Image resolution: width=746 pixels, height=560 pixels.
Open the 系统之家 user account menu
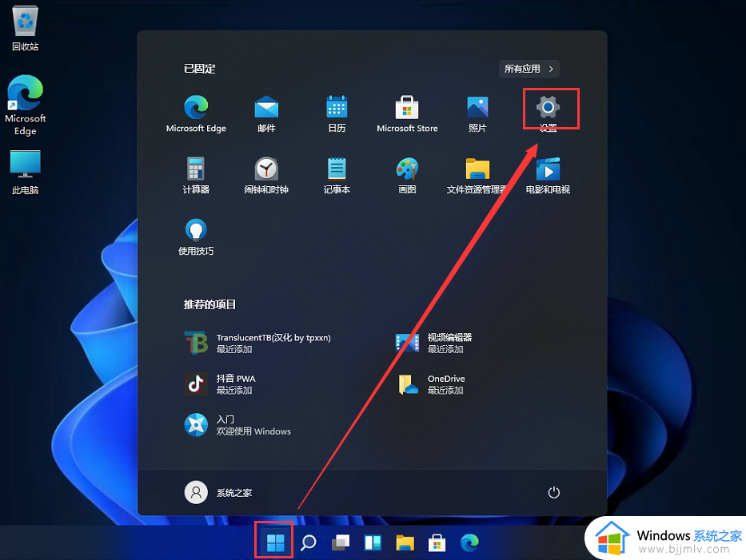pos(218,492)
